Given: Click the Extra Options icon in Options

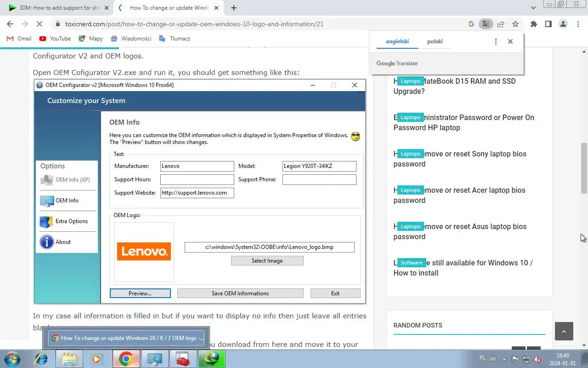Looking at the screenshot, I should coord(46,221).
